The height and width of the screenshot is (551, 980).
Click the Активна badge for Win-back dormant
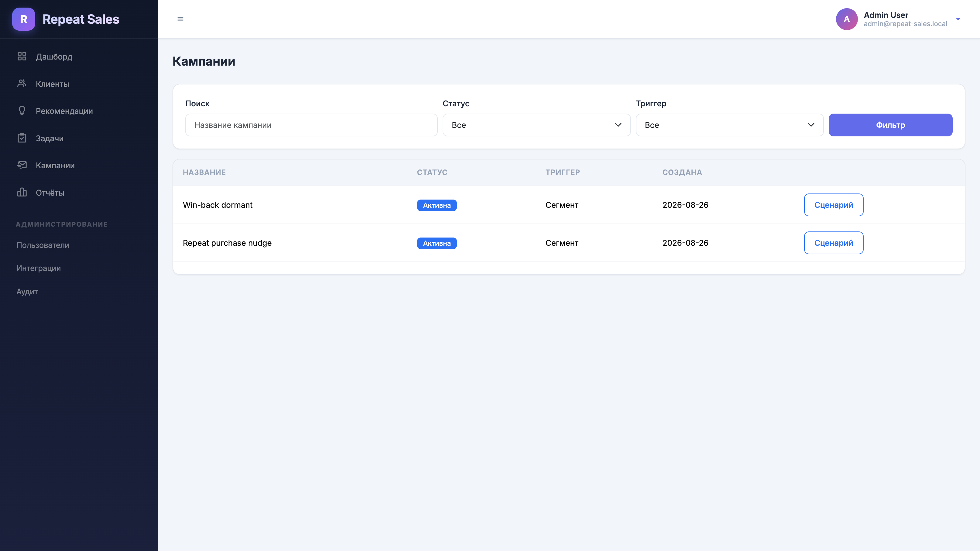(437, 205)
